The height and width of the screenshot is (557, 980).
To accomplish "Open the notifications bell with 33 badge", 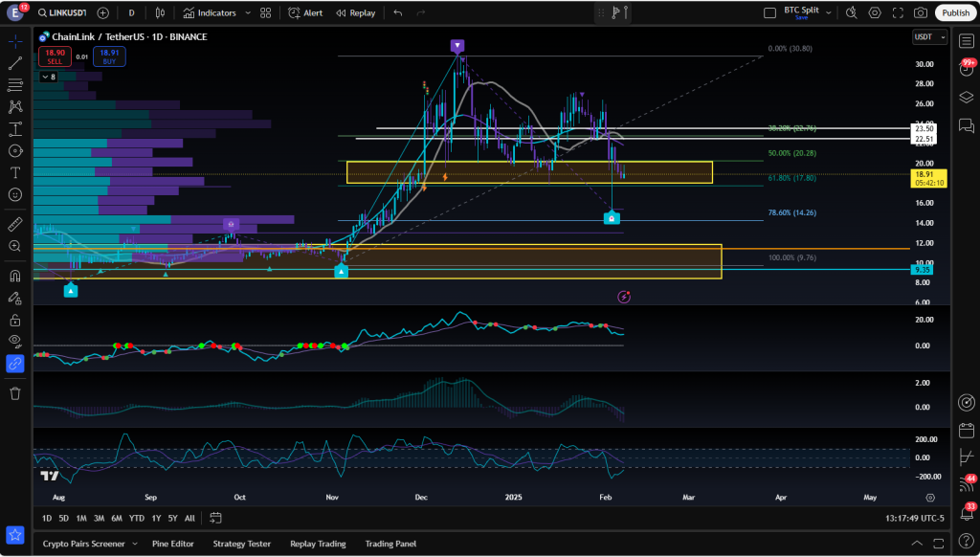I will (x=967, y=514).
